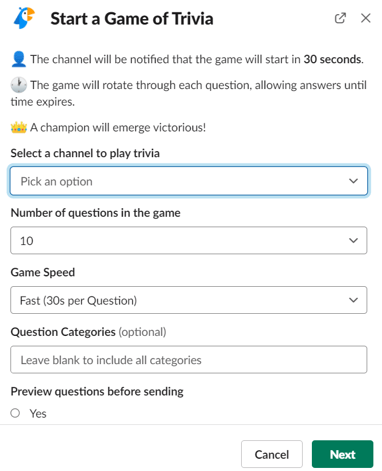Open the channel selection dropdown
The height and width of the screenshot is (471, 382).
pyautogui.click(x=189, y=181)
